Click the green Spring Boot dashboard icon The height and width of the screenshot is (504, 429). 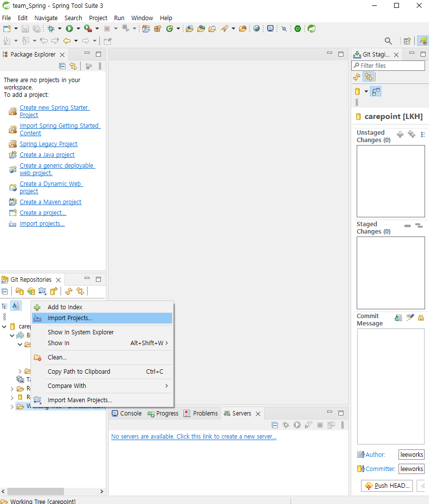(x=311, y=29)
